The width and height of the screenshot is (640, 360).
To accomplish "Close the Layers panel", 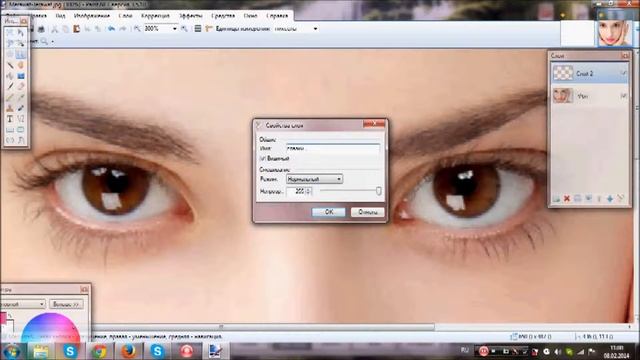I will (625, 56).
